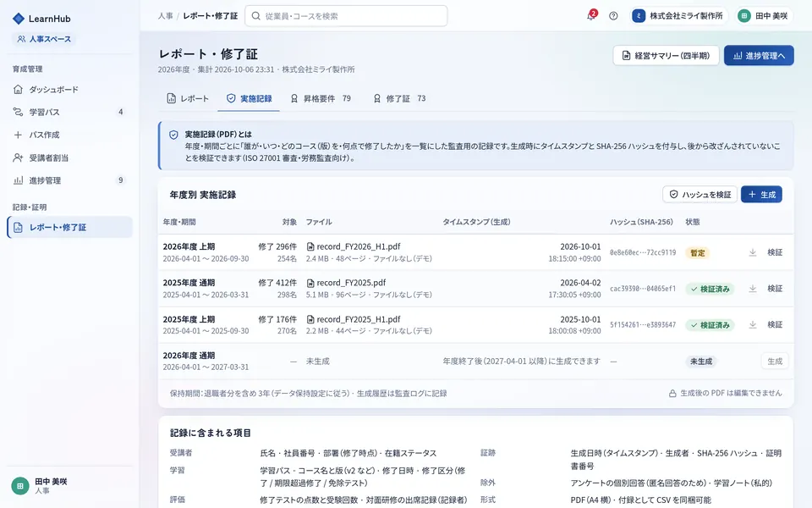
Task: Click record_FY2025.pdf file name
Action: [351, 283]
